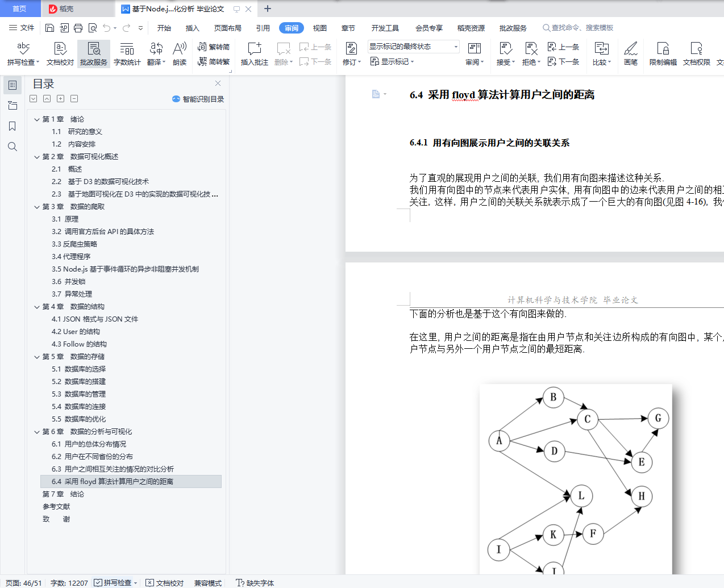This screenshot has height=588, width=724.
Task: Insert a comment with 插入批注
Action: coord(254,54)
